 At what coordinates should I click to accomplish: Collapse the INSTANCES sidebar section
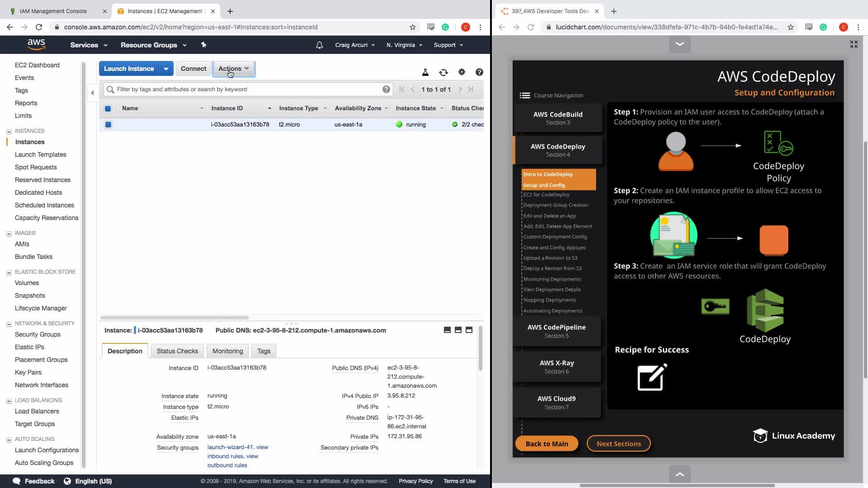coord(9,131)
